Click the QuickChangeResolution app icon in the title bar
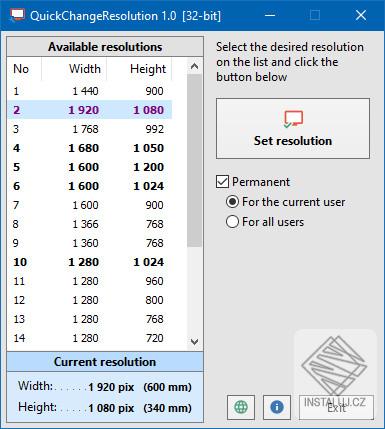This screenshot has width=385, height=429. coord(17,15)
